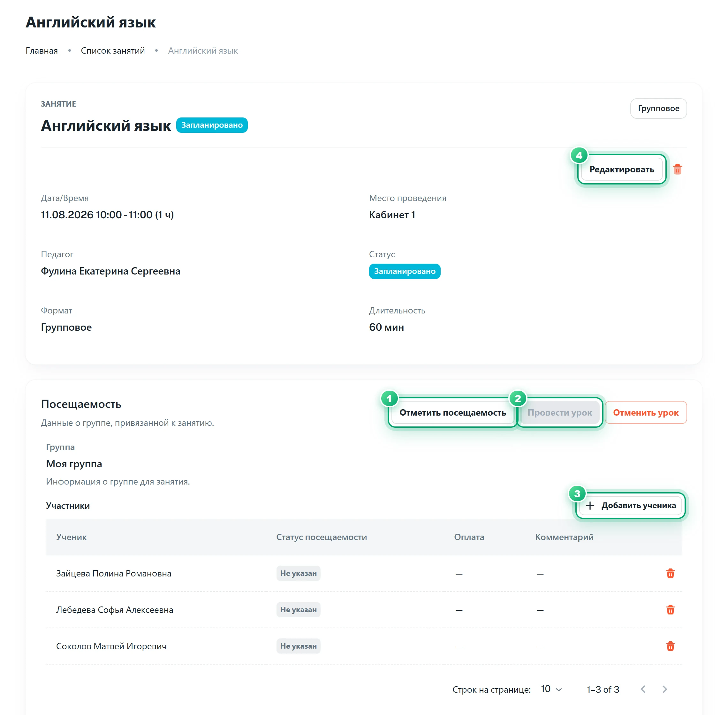This screenshot has height=715, width=728.
Task: Click the Групповое value under Формат
Action: [66, 327]
